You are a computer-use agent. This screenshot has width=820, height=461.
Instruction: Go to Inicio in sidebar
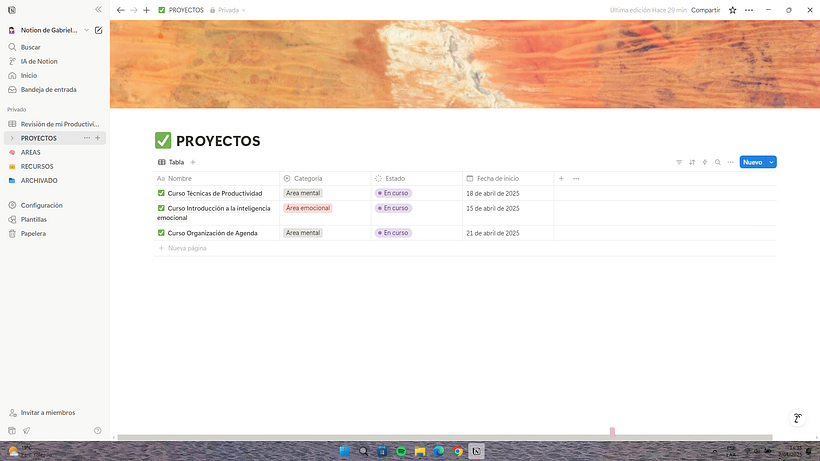coord(55,75)
